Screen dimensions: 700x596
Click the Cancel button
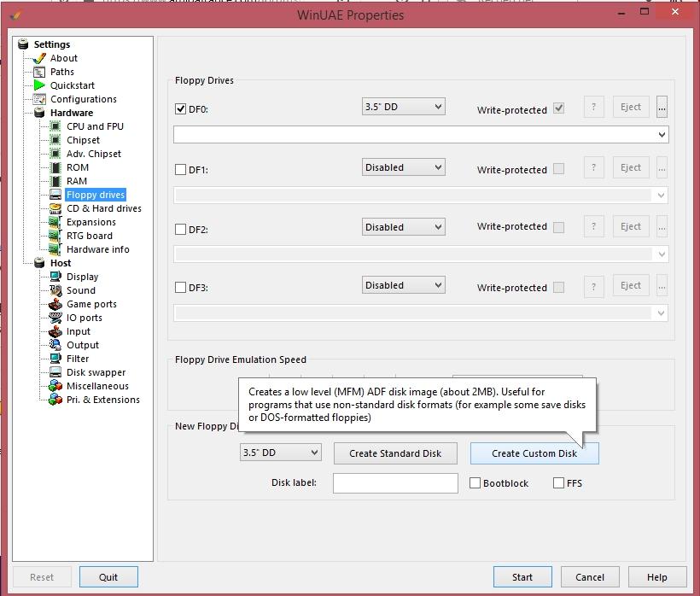[x=590, y=577]
